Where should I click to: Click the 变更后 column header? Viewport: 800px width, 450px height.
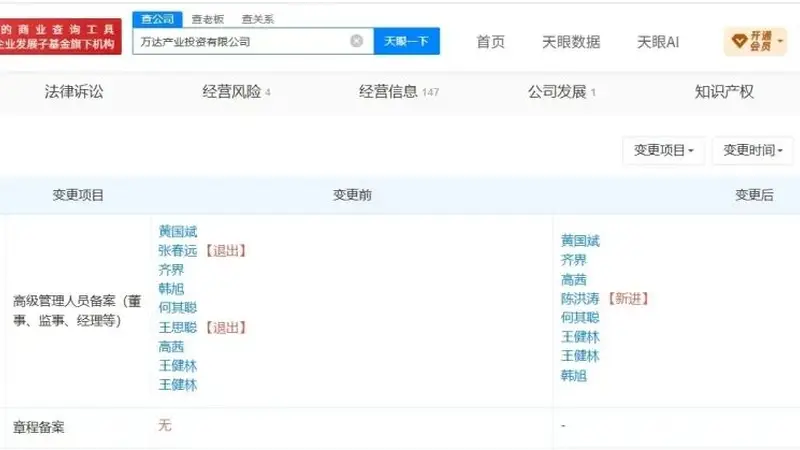point(754,195)
